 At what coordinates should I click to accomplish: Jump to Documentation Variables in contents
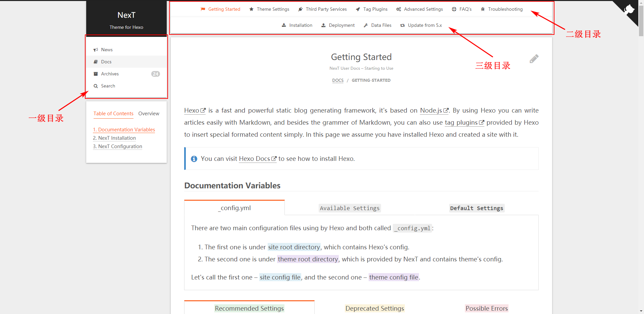pos(124,130)
